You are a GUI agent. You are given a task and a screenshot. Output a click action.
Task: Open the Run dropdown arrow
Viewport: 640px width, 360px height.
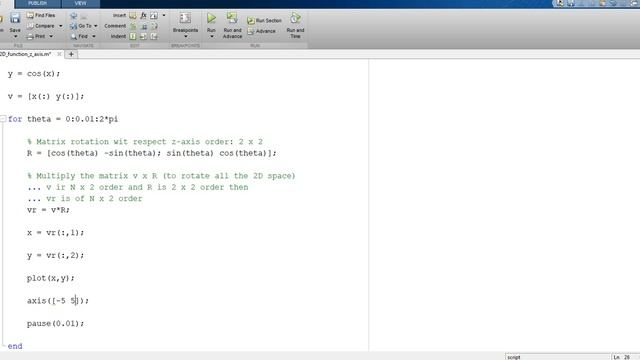click(211, 37)
